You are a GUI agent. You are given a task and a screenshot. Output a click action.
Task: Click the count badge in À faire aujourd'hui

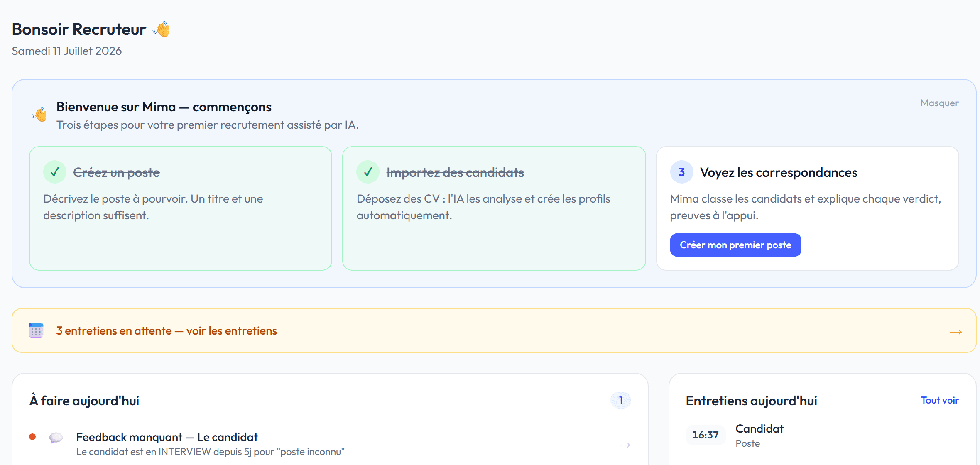coord(621,400)
